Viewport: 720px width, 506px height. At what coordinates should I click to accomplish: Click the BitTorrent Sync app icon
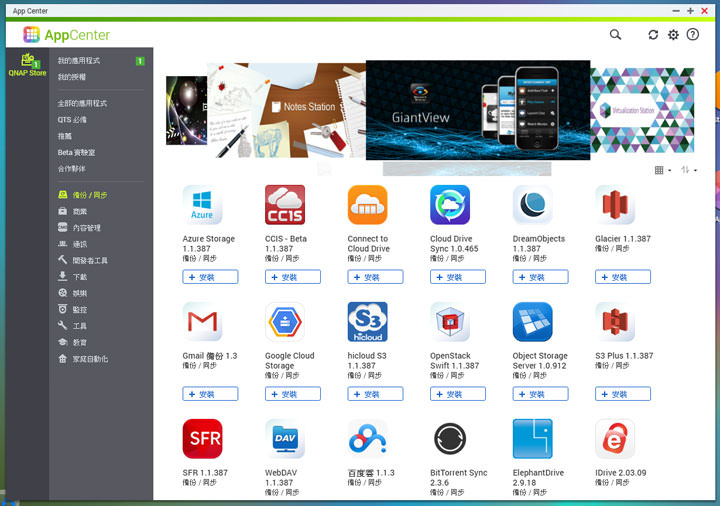[x=450, y=439]
